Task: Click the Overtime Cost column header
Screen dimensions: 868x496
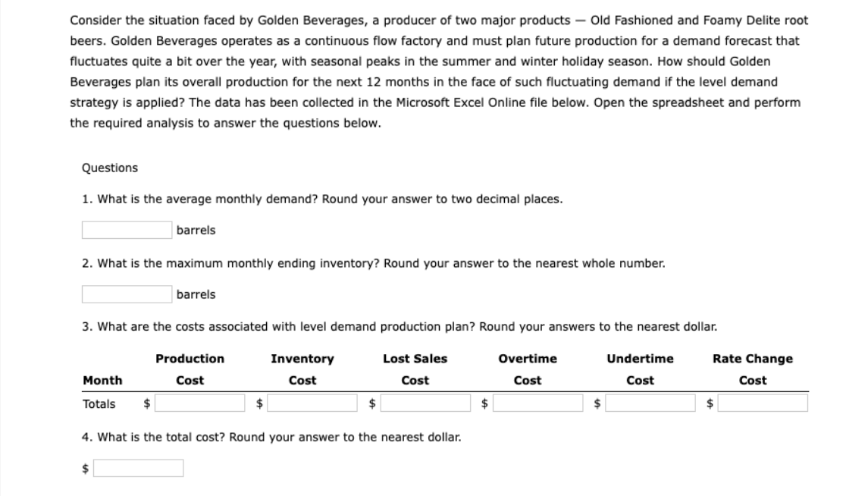Action: pos(527,358)
